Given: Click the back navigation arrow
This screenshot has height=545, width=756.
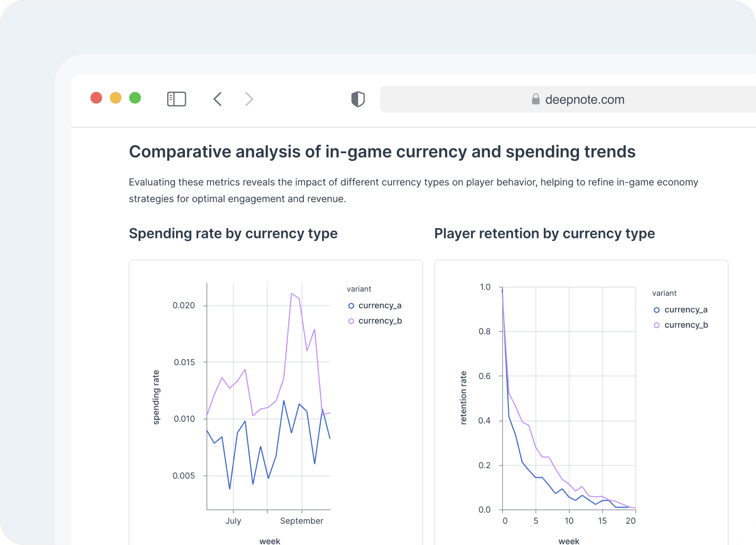Looking at the screenshot, I should (218, 99).
